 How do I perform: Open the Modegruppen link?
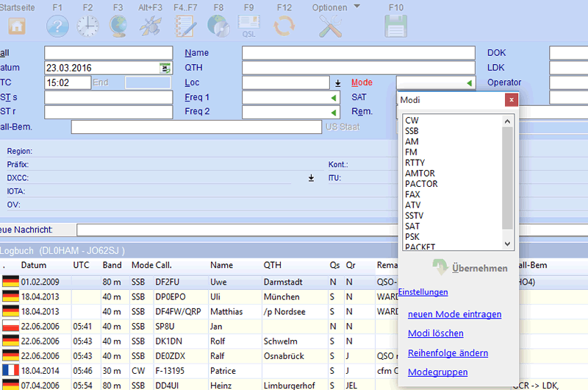pyautogui.click(x=437, y=372)
